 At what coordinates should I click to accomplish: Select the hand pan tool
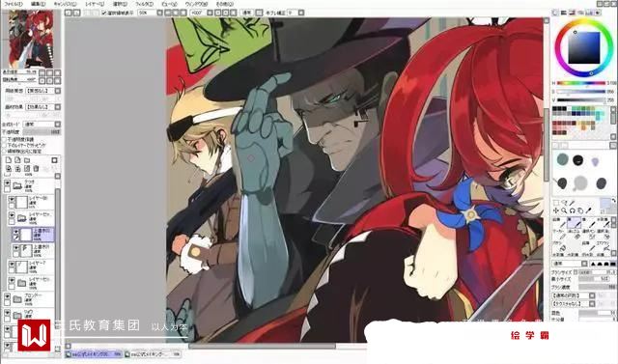coord(580,210)
